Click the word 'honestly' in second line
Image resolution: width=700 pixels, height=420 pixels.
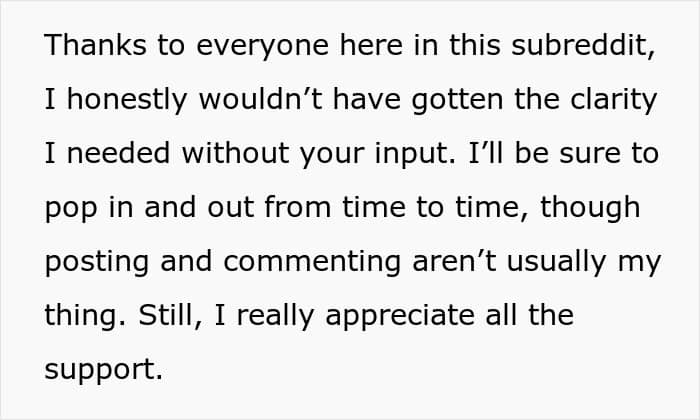127,101
